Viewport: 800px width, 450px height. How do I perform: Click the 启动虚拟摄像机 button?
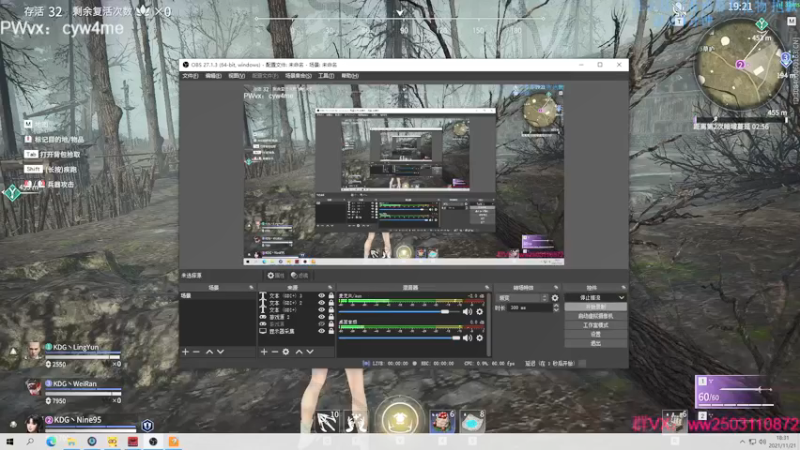595,316
